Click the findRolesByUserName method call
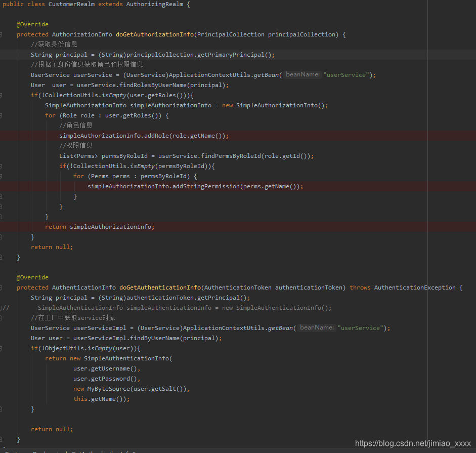Screen dimensions: 476x453 (x=153, y=85)
